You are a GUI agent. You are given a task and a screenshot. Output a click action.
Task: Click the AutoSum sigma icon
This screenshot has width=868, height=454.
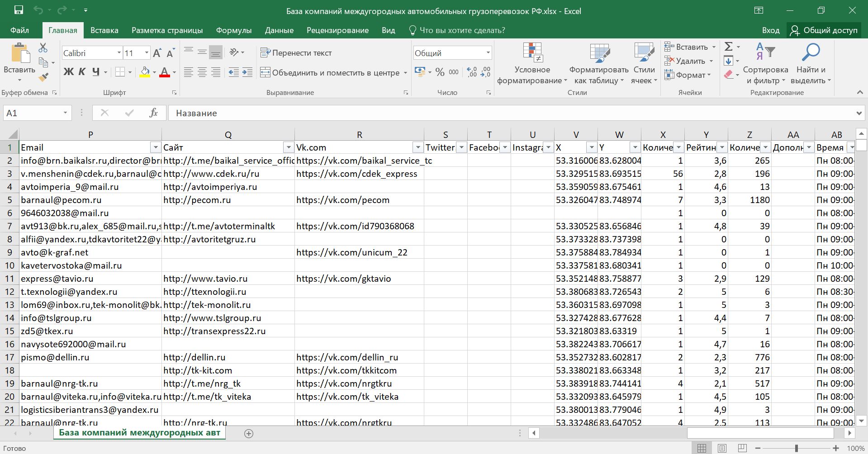coord(728,47)
